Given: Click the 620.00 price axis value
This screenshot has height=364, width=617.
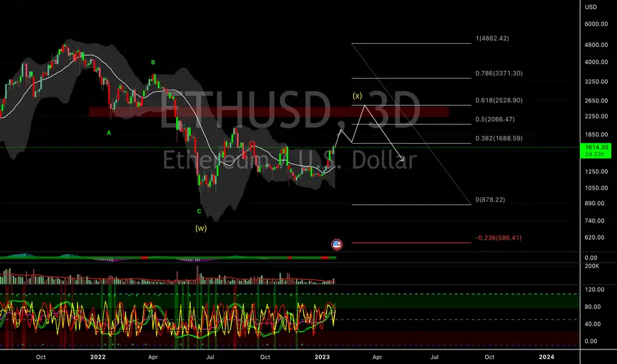Looking at the screenshot, I should coord(594,238).
